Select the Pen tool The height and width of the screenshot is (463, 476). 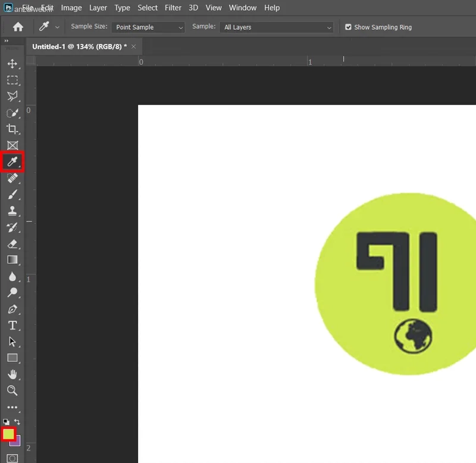pos(12,309)
